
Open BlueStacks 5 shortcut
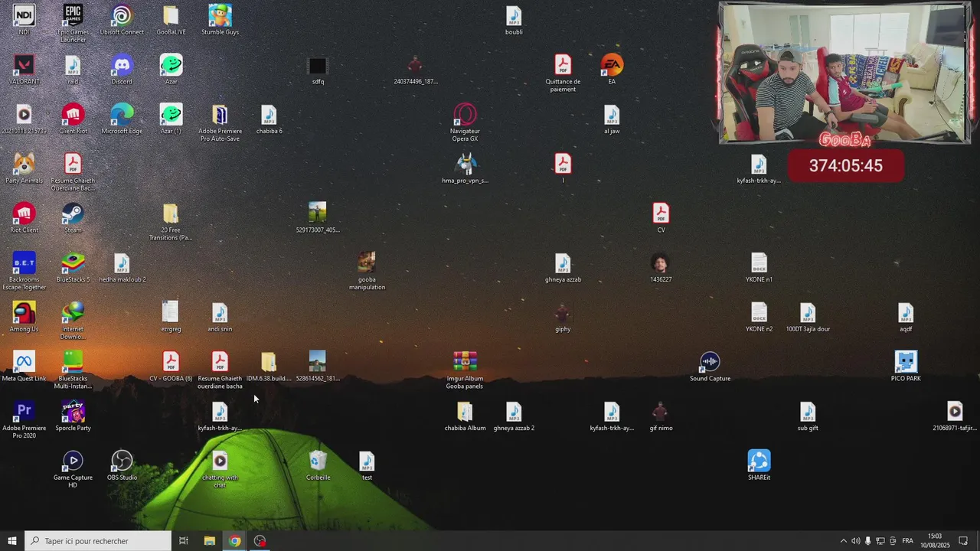(73, 264)
